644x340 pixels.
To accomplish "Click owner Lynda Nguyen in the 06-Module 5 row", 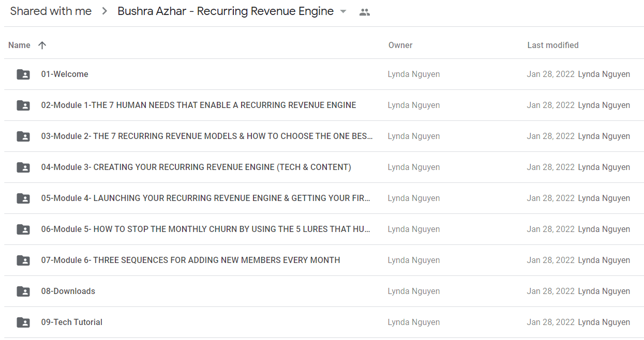I will coord(414,229).
